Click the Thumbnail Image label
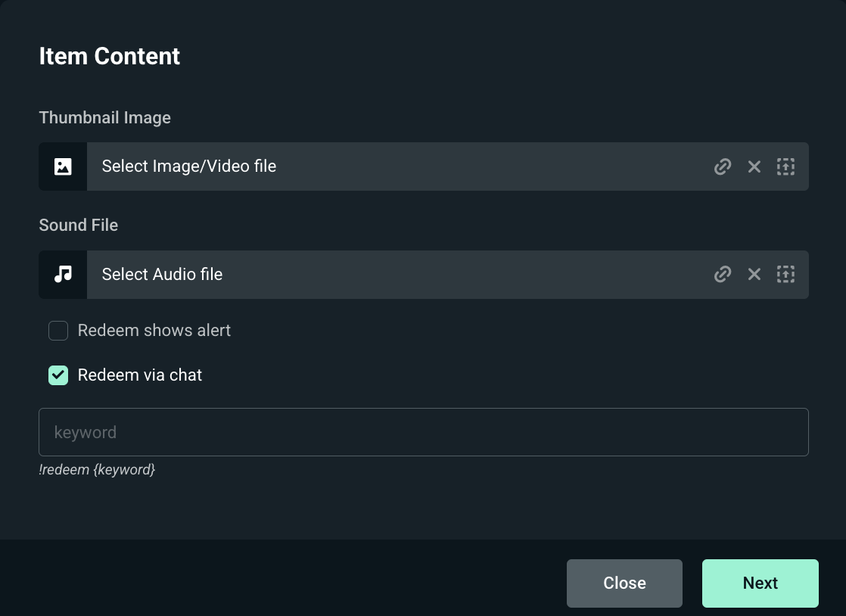 click(104, 117)
